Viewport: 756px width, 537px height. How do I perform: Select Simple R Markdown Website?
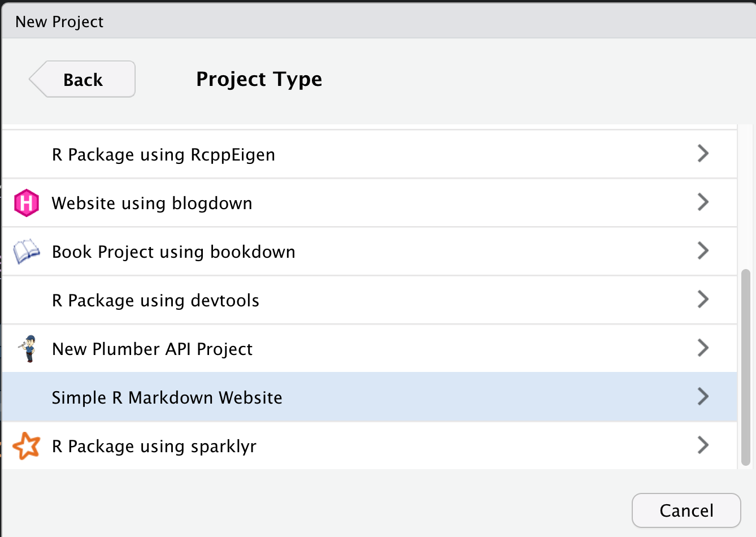pos(167,398)
